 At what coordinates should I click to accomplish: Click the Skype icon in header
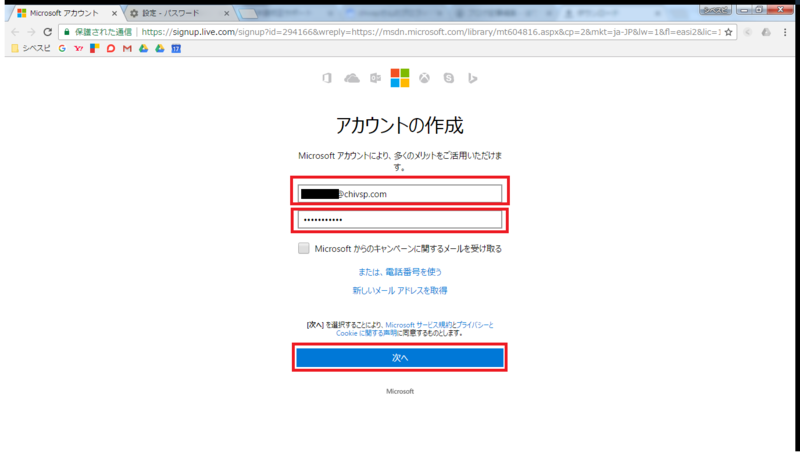[448, 78]
